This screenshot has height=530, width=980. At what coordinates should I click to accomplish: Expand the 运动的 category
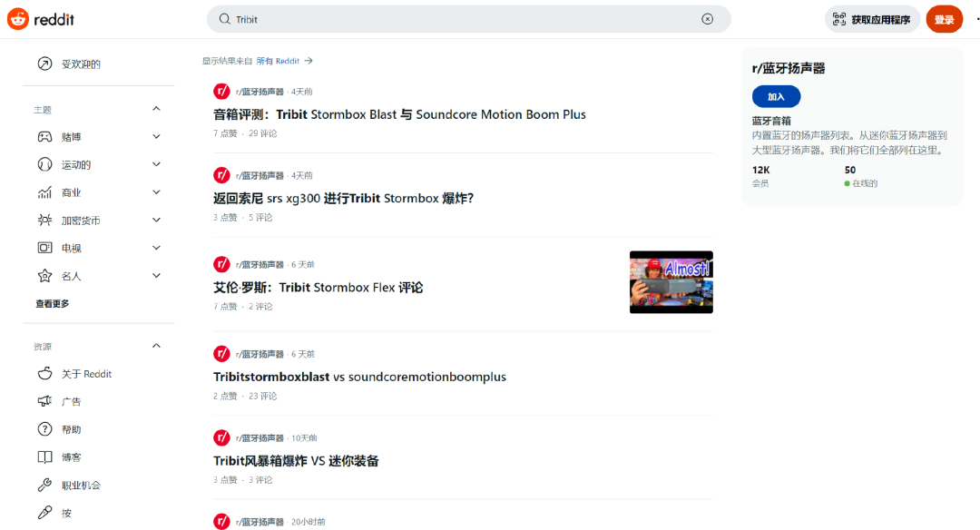[x=156, y=164]
